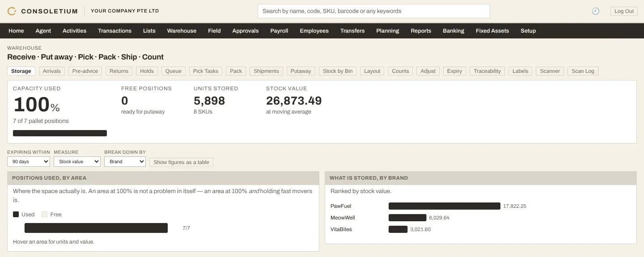The width and height of the screenshot is (644, 257).
Task: Open the Reports menu
Action: pos(421,31)
